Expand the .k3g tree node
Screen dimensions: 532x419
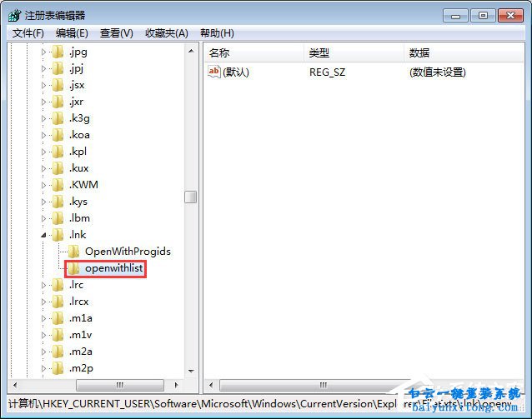pyautogui.click(x=43, y=118)
